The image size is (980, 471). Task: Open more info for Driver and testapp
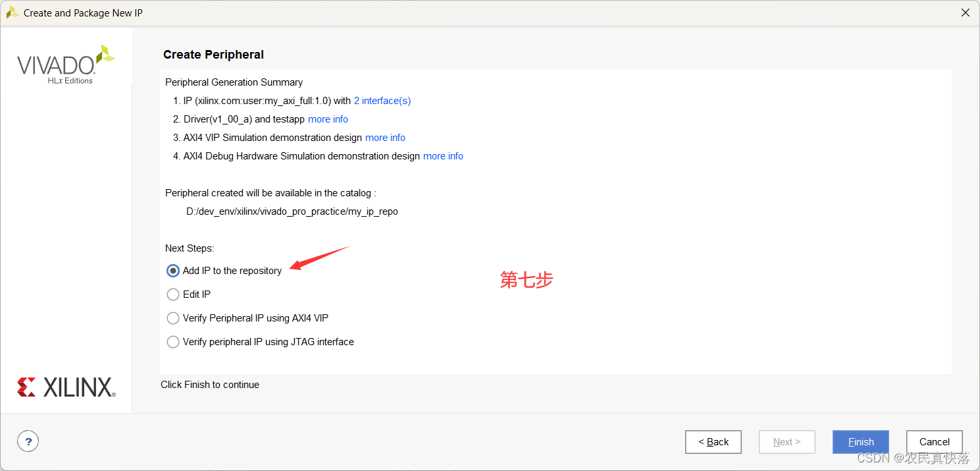(x=328, y=119)
